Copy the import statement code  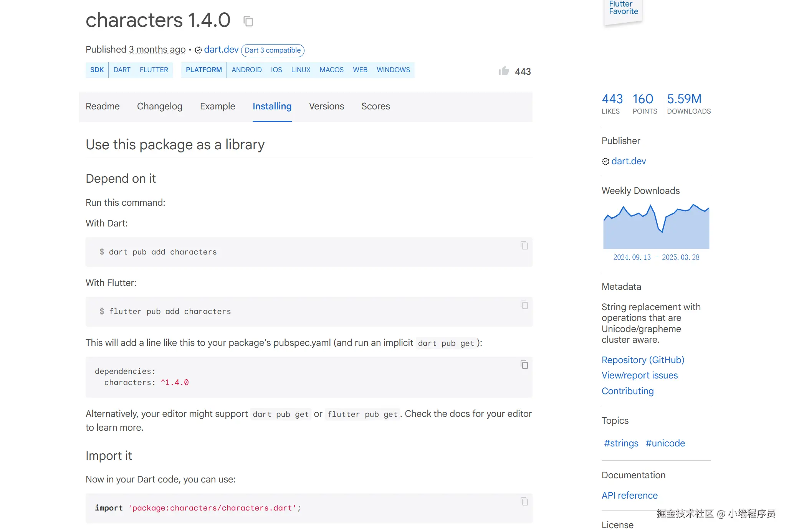click(x=524, y=501)
